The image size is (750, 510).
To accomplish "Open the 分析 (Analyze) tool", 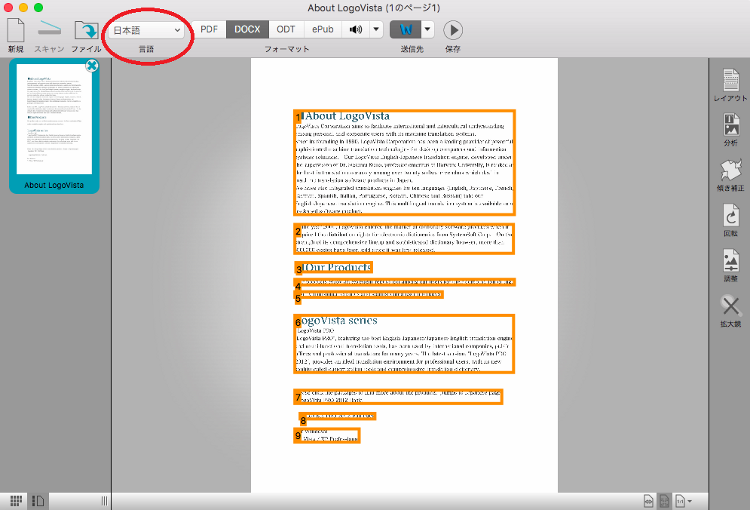I will tap(730, 129).
